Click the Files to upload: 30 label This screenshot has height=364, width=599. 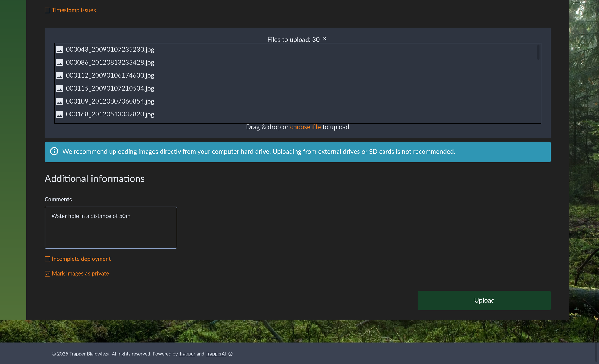coord(294,40)
